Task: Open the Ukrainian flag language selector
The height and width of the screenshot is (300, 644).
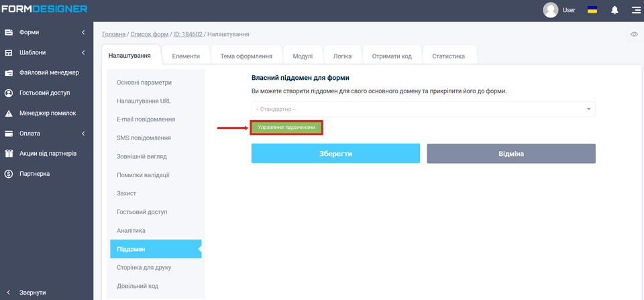Action: (592, 10)
